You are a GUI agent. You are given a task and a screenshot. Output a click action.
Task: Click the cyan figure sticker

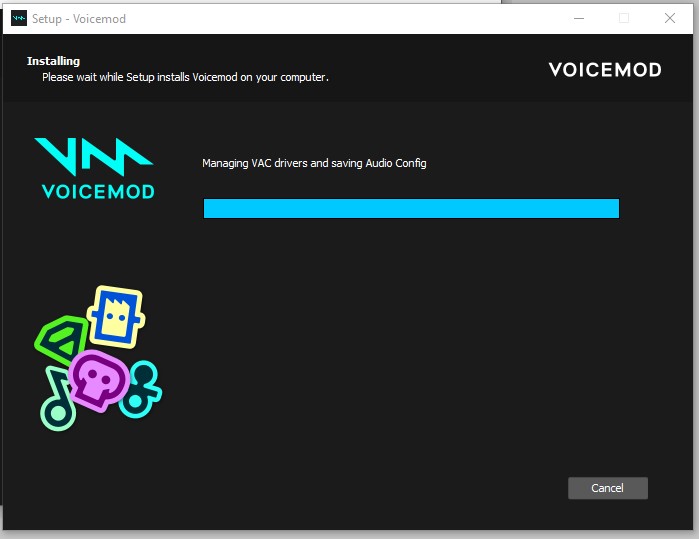tap(141, 389)
